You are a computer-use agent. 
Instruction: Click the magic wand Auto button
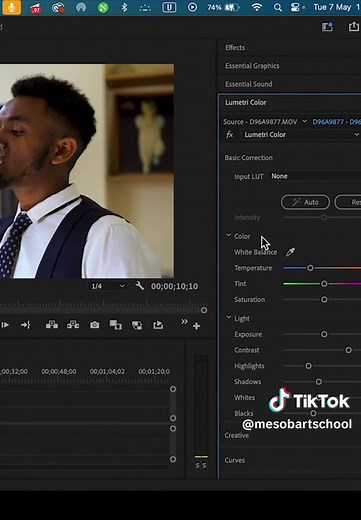(305, 202)
